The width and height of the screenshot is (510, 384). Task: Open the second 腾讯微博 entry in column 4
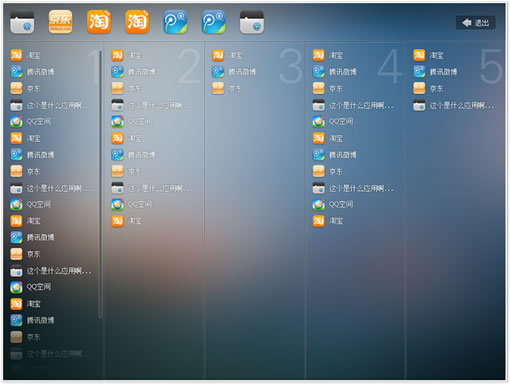click(334, 155)
